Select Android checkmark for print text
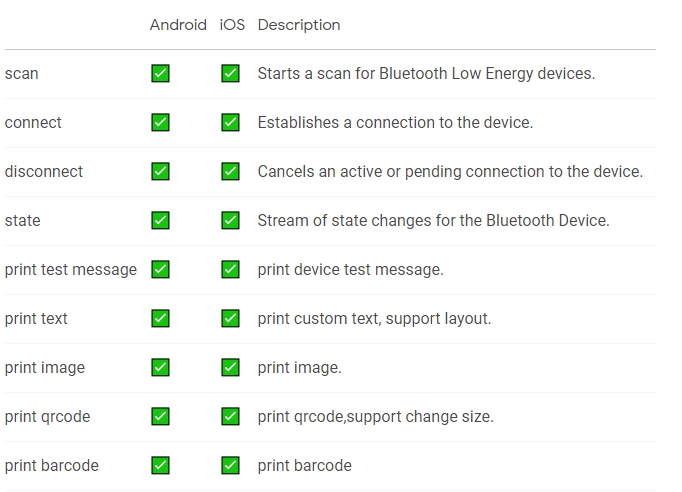 160,318
